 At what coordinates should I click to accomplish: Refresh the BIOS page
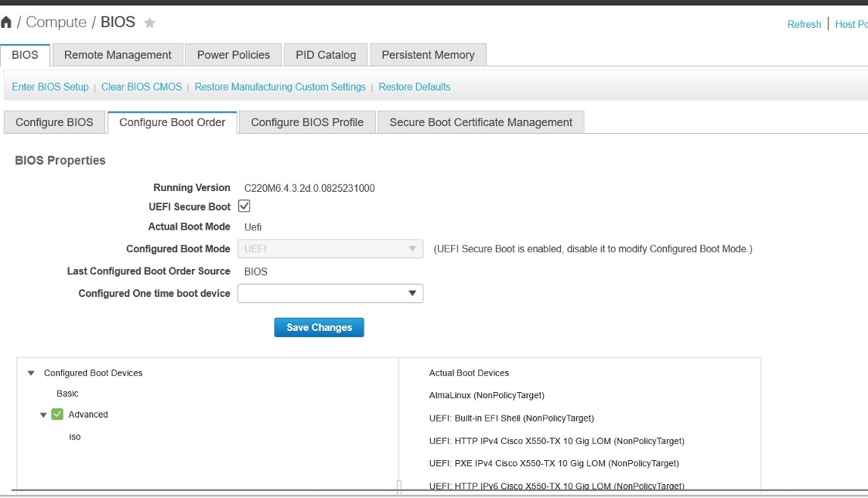tap(804, 24)
